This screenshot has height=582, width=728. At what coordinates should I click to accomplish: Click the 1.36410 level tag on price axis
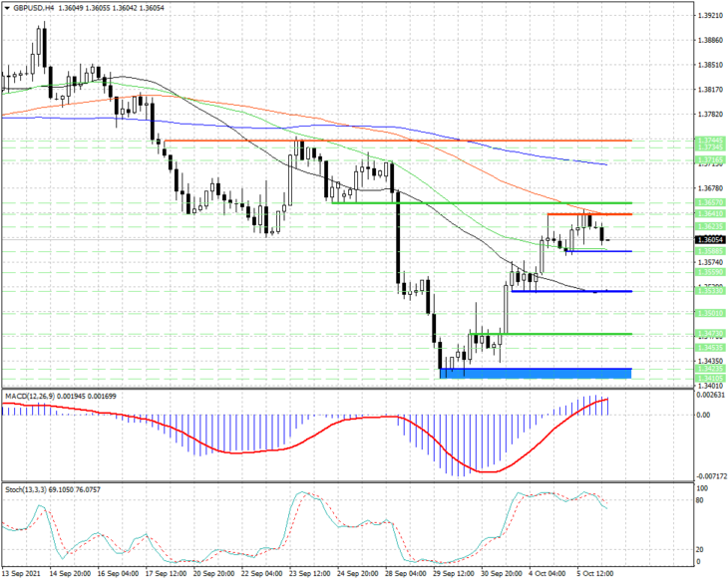pyautogui.click(x=710, y=214)
